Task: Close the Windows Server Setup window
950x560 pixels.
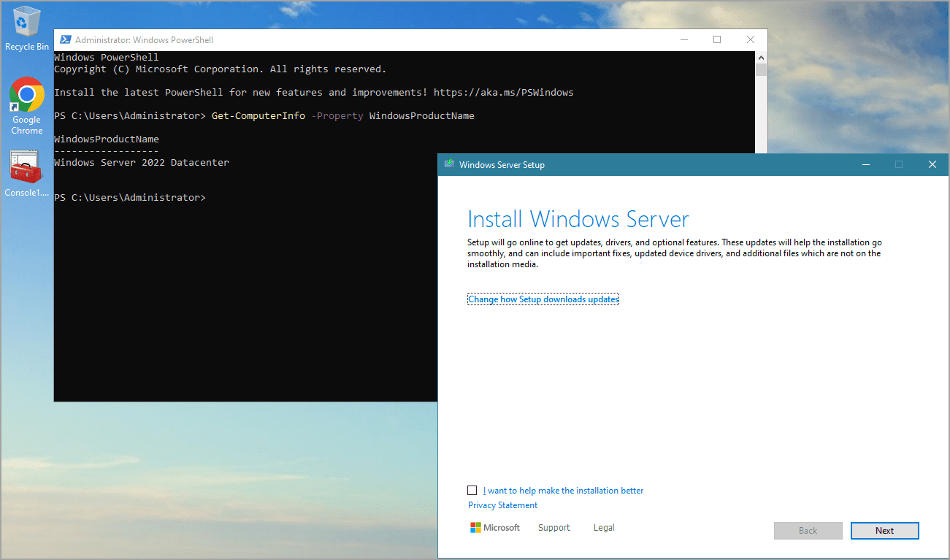Action: tap(932, 165)
